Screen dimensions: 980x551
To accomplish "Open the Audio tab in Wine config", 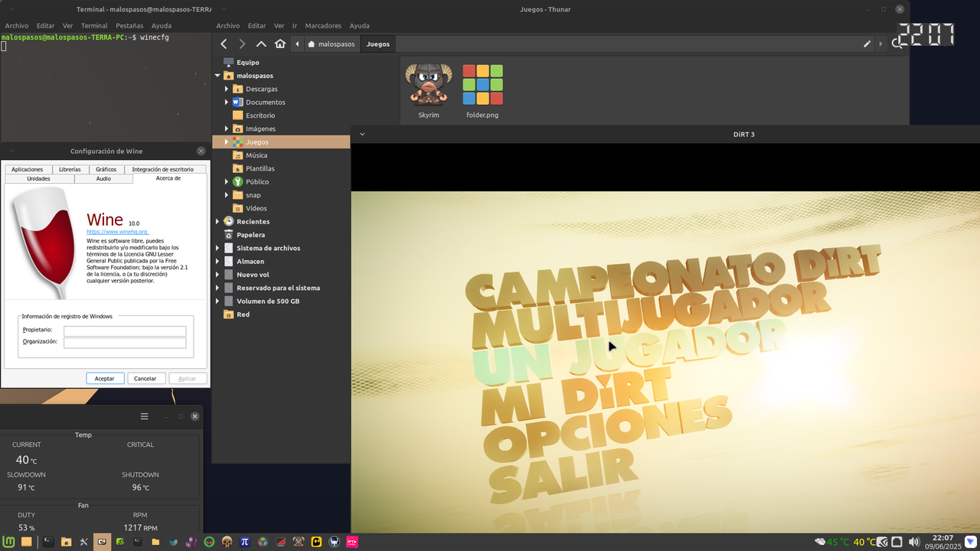I will pos(103,178).
